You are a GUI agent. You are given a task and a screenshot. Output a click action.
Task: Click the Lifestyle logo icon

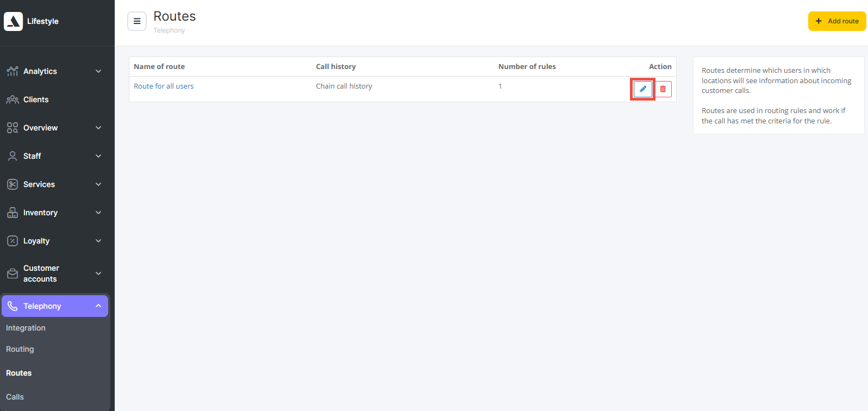[x=14, y=21]
